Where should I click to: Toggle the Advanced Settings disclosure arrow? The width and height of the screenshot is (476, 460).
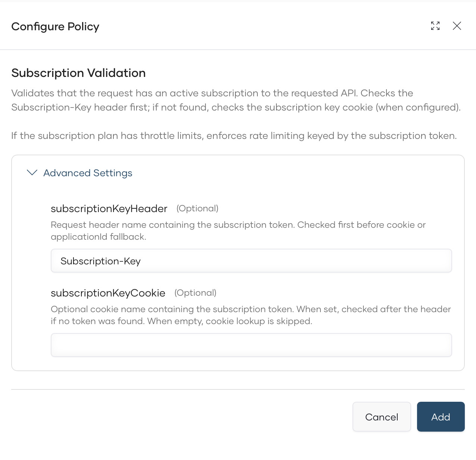[x=32, y=172]
